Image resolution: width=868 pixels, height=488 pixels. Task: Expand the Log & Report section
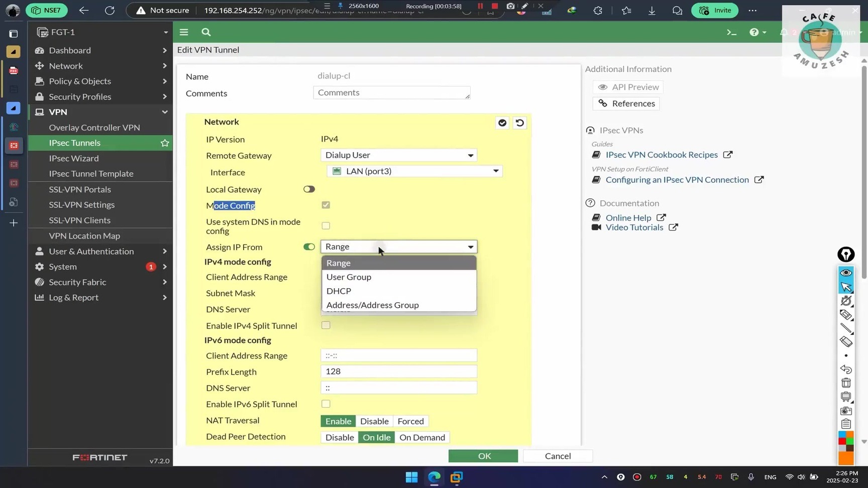click(x=100, y=298)
